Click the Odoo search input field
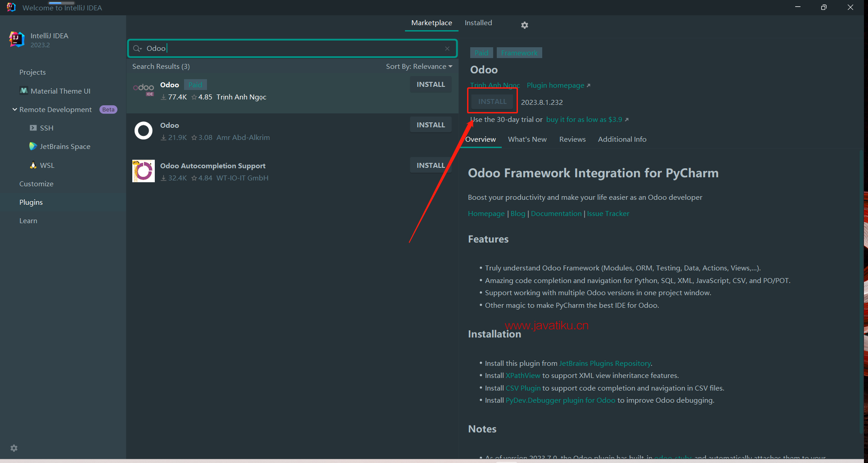Image resolution: width=868 pixels, height=463 pixels. pos(292,49)
